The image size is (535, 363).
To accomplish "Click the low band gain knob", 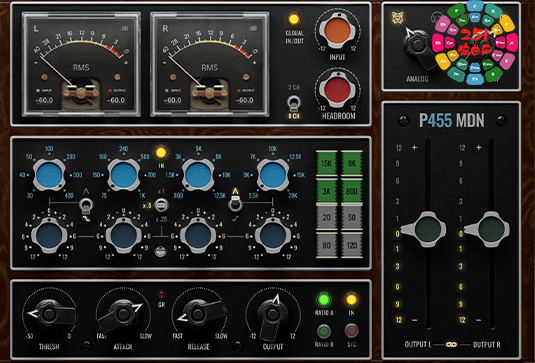I will coord(49,236).
